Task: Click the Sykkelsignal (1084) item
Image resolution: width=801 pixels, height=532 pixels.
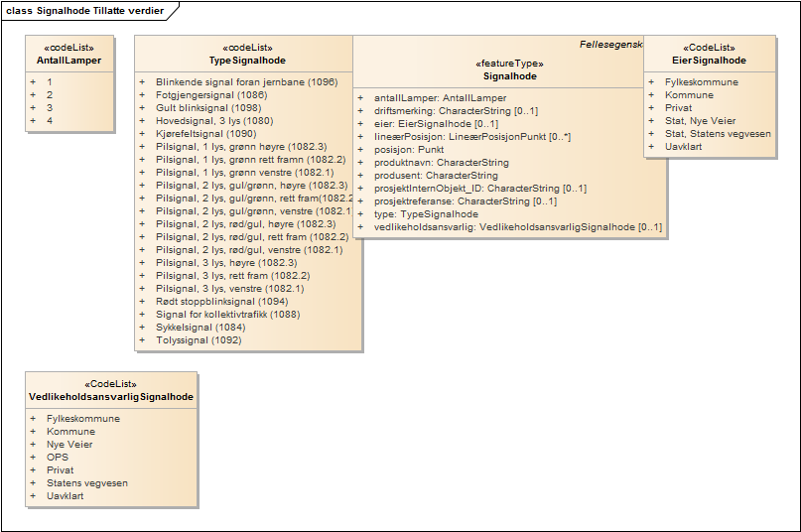Action: [200, 328]
